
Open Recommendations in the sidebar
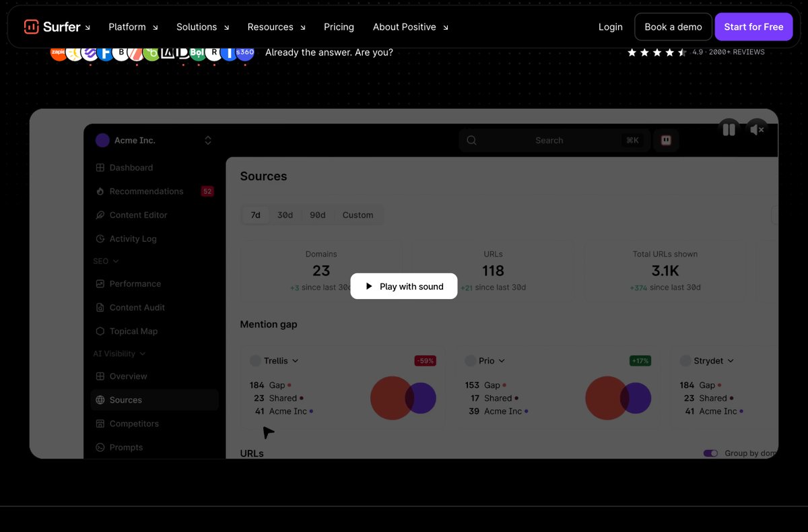155,191
